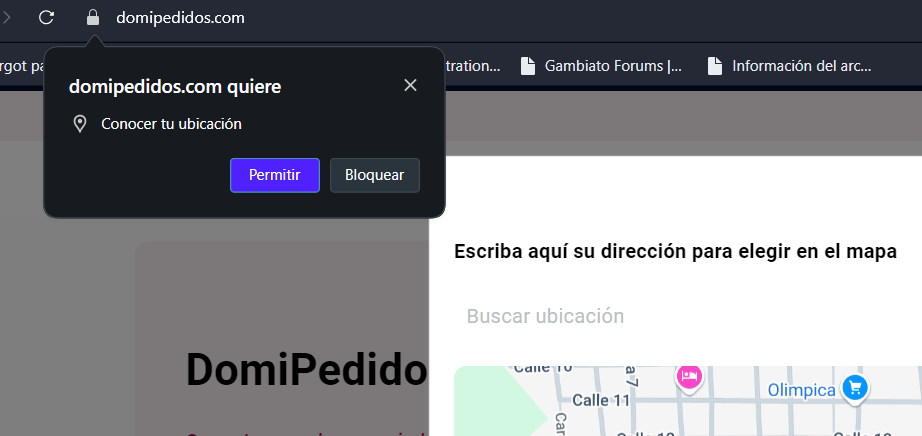Open the Información del arc... bookmark
The height and width of the screenshot is (436, 922).
tap(801, 67)
